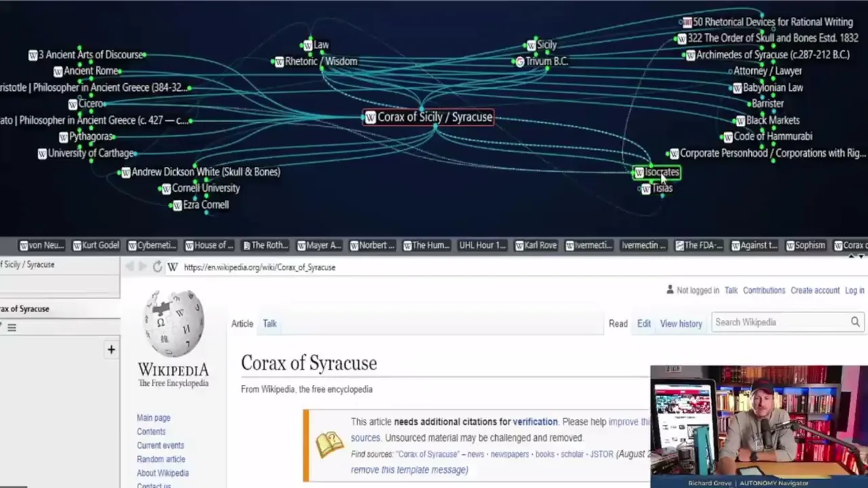Screen dimensions: 868x488
Task: Click the icon on Corax of Sicily / Syracuse
Action: point(370,118)
